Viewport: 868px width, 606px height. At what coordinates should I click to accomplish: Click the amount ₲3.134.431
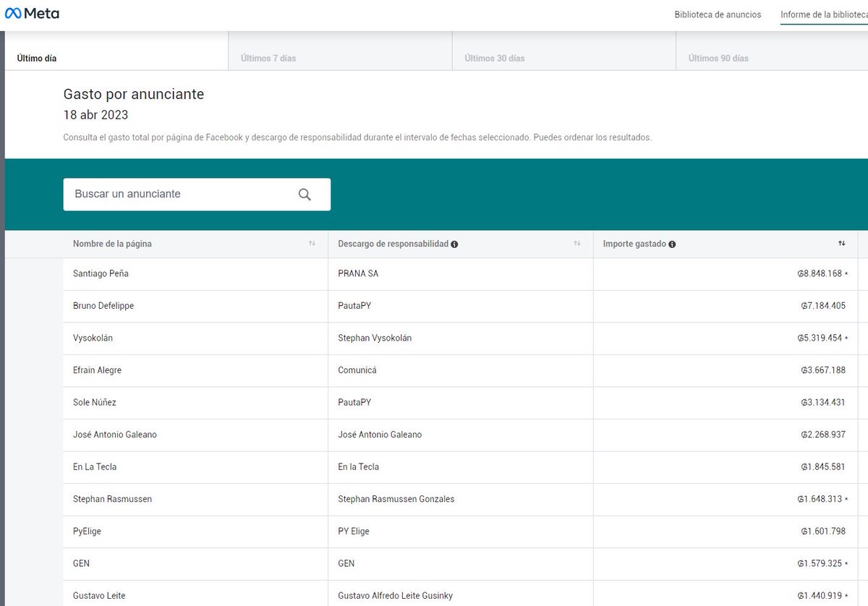pos(823,402)
